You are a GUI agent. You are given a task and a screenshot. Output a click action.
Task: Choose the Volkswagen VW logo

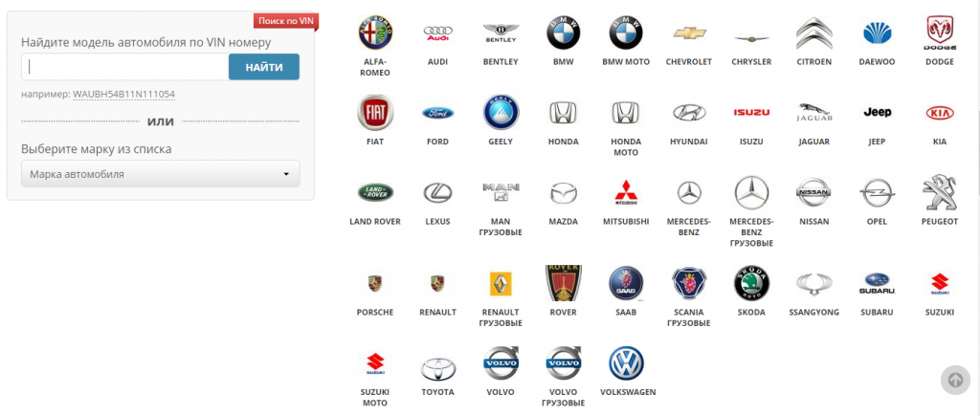coord(626,363)
